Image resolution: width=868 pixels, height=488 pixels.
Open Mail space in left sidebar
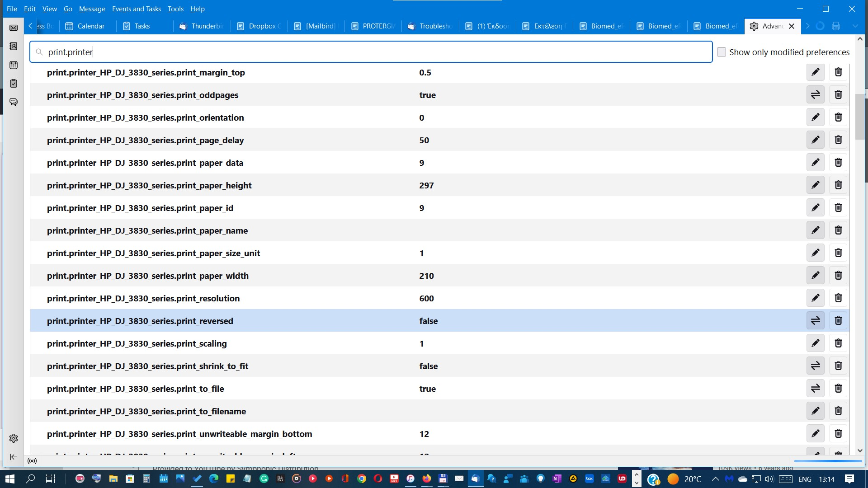(14, 28)
